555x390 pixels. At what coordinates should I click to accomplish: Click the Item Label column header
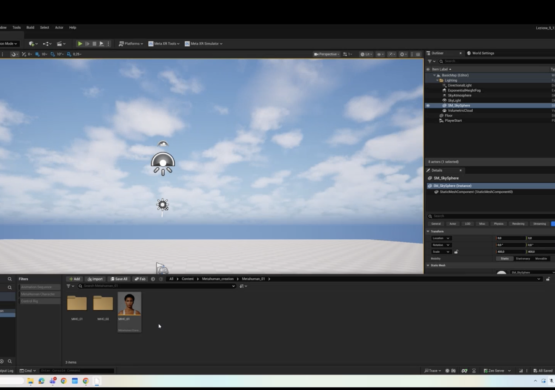[441, 69]
